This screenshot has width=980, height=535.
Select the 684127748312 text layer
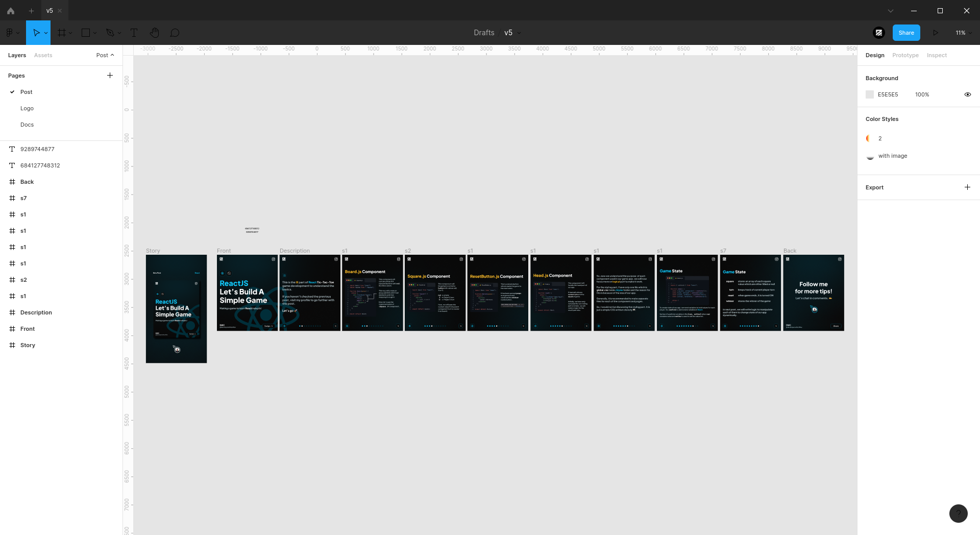[61, 165]
